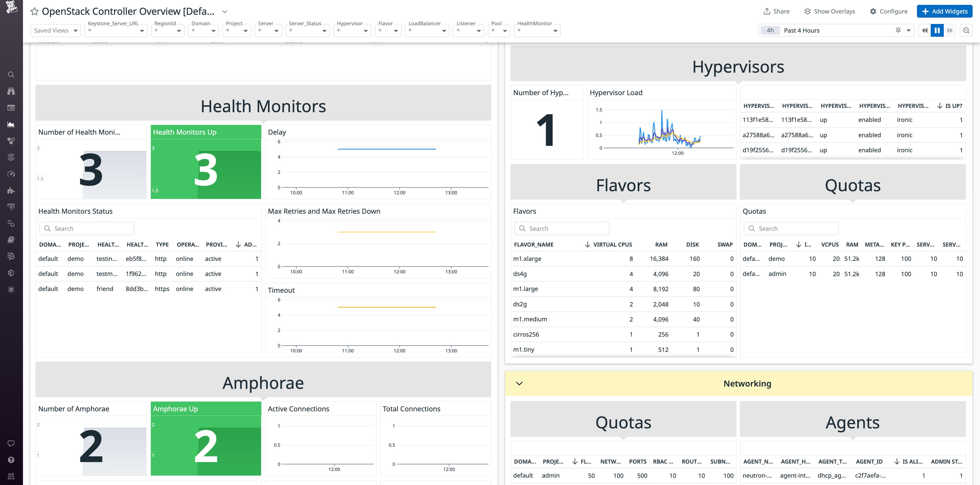Open the Monitors gauge icon in sidebar
The width and height of the screenshot is (980, 485).
pos(11,173)
